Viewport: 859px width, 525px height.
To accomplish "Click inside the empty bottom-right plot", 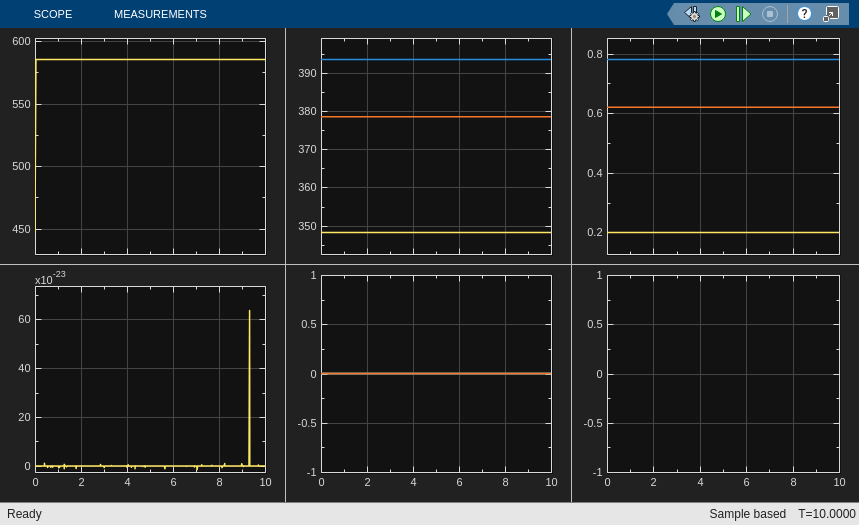I will tap(723, 374).
